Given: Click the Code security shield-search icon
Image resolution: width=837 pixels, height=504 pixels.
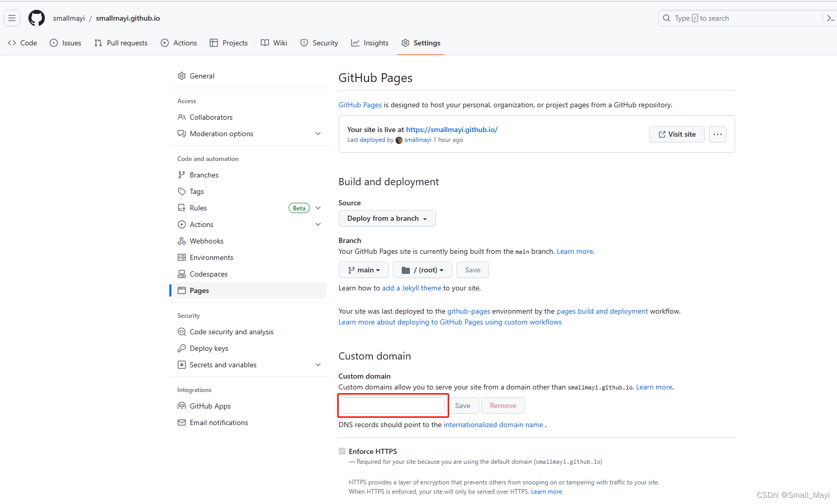Looking at the screenshot, I should [182, 332].
